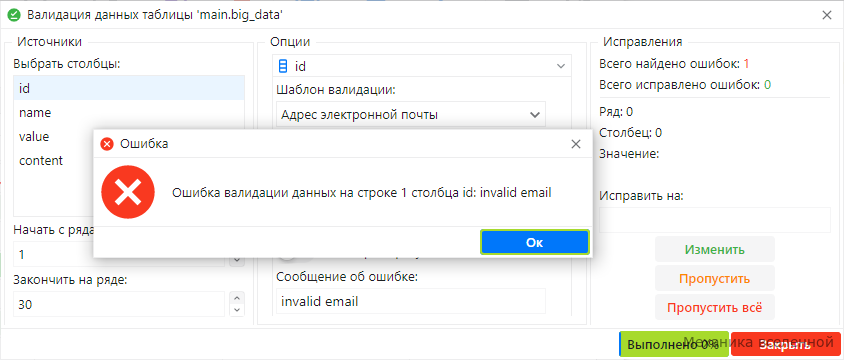
Task: Click the Изменить button
Action: (715, 249)
